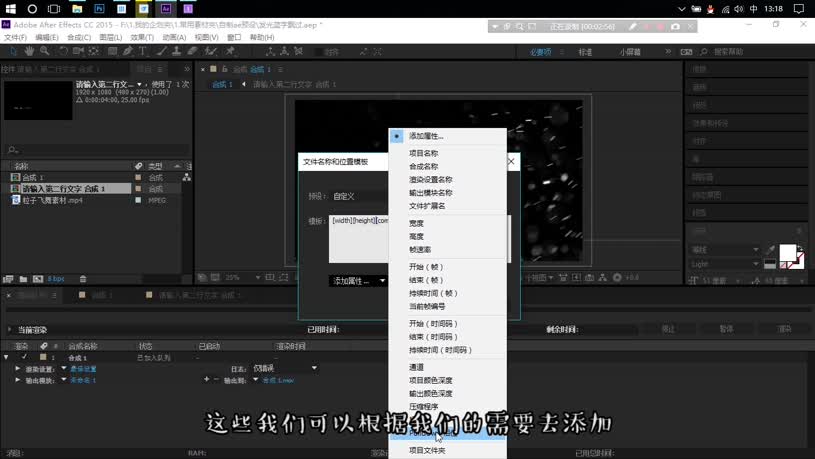Select the Rectangle shape tool

(x=112, y=51)
